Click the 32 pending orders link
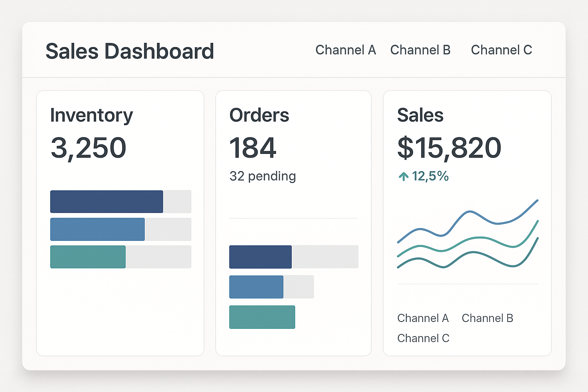The width and height of the screenshot is (588, 392). [x=263, y=176]
